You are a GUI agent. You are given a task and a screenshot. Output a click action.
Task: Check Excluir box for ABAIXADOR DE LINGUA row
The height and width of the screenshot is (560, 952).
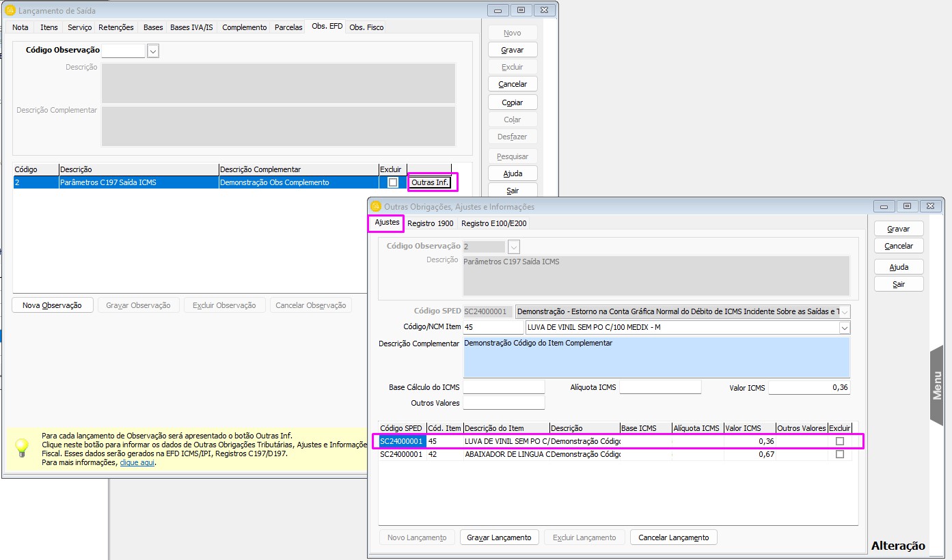[x=839, y=454]
